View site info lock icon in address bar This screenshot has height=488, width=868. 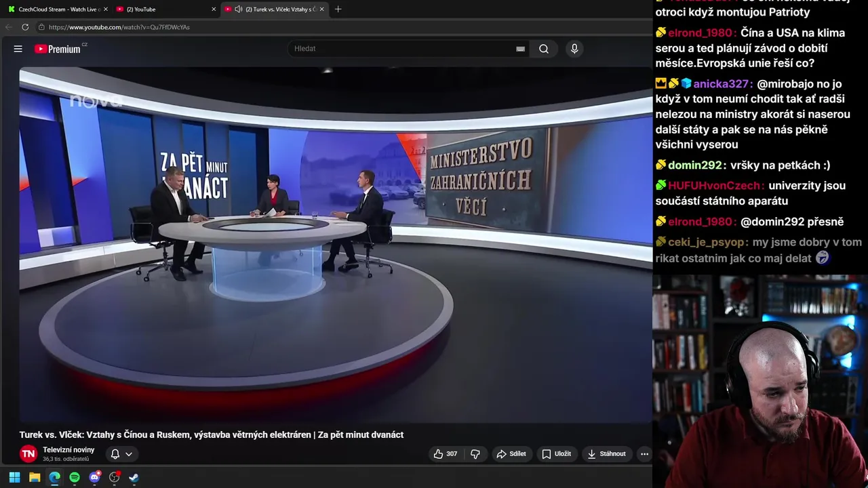pos(41,27)
